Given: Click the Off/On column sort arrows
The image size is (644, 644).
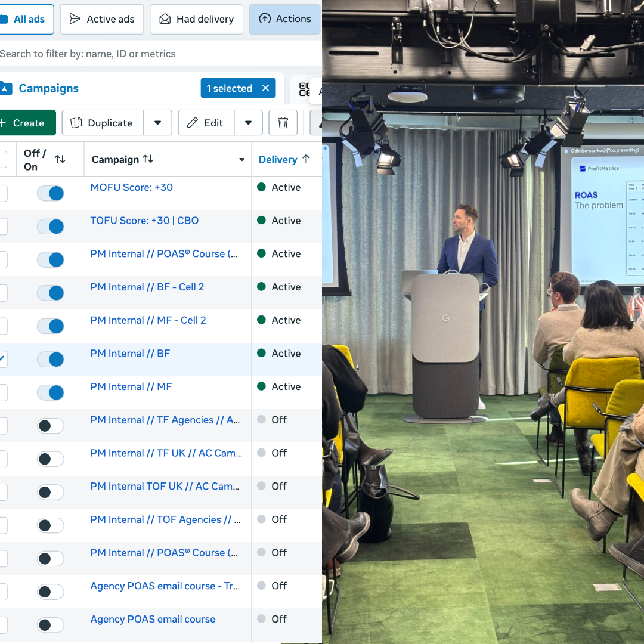Looking at the screenshot, I should click(60, 159).
